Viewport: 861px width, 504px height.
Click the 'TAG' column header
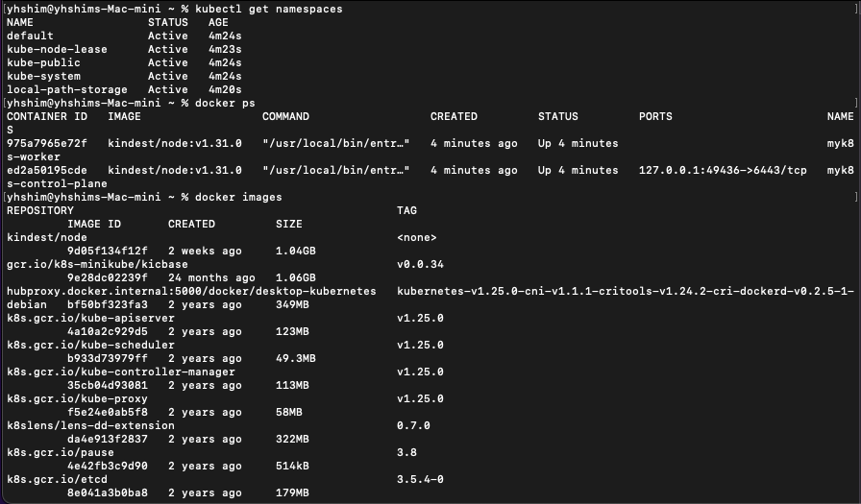[406, 210]
